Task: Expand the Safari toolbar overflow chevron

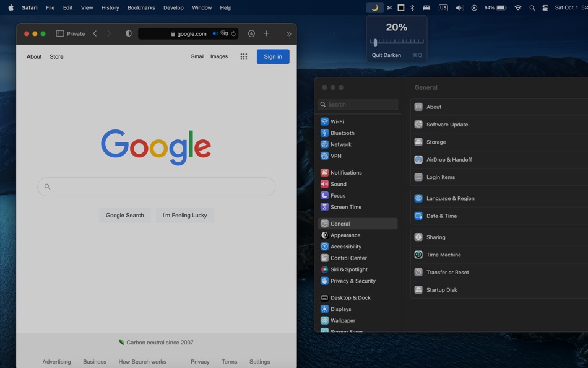Action: tap(288, 33)
